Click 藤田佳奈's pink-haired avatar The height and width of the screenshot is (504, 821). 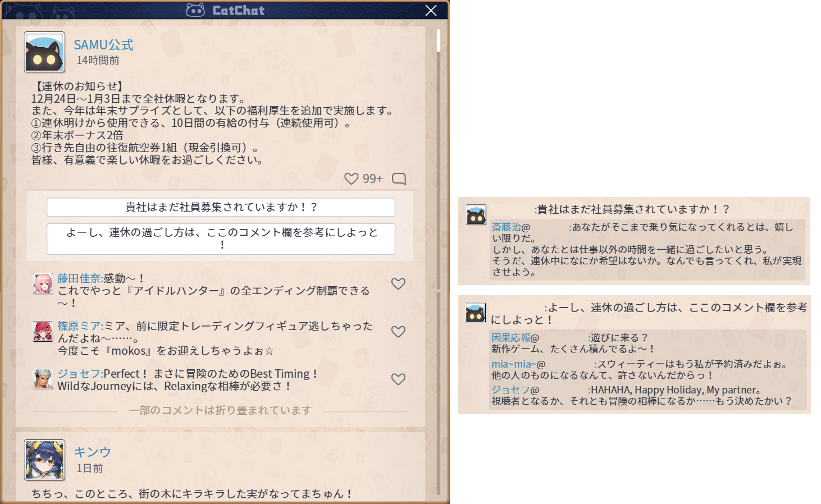(x=43, y=284)
